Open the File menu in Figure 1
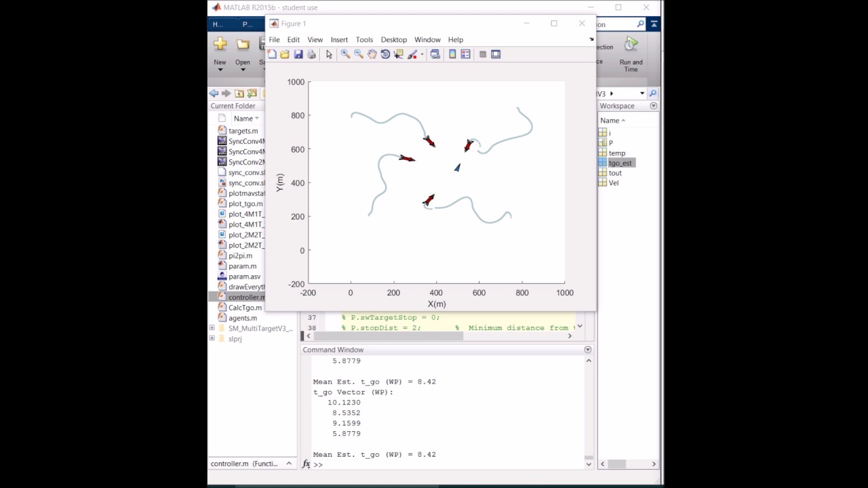The image size is (868, 488). coord(274,39)
